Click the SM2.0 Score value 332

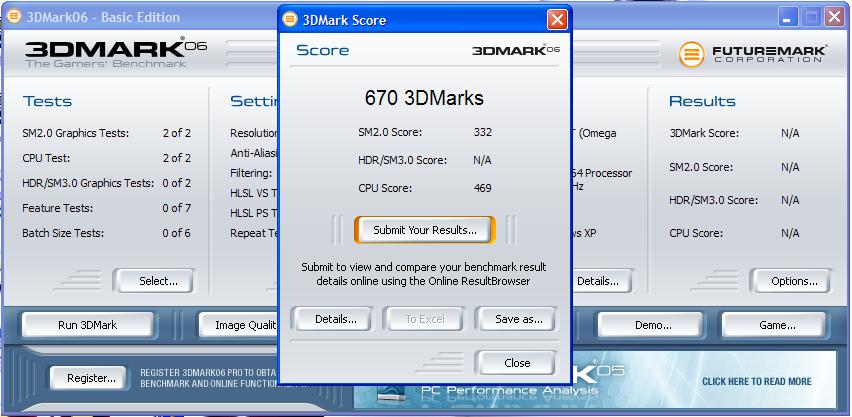pos(483,132)
